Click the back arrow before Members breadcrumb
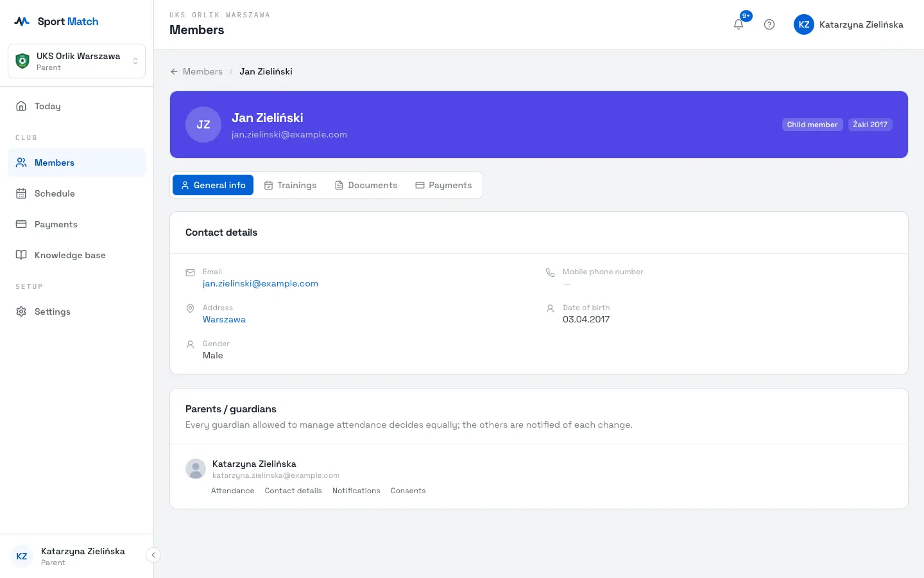This screenshot has width=924, height=578. [174, 71]
